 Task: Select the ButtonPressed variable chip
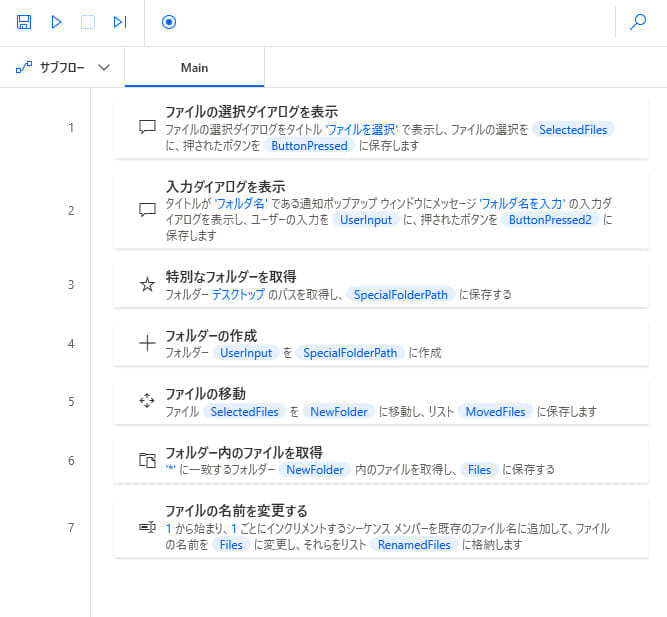(309, 146)
